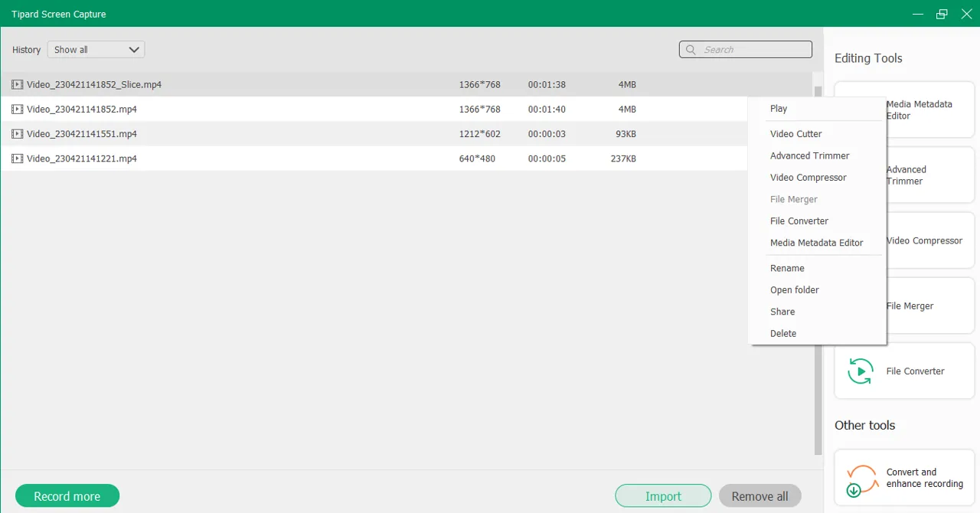Choose Share in the context menu

click(x=782, y=312)
